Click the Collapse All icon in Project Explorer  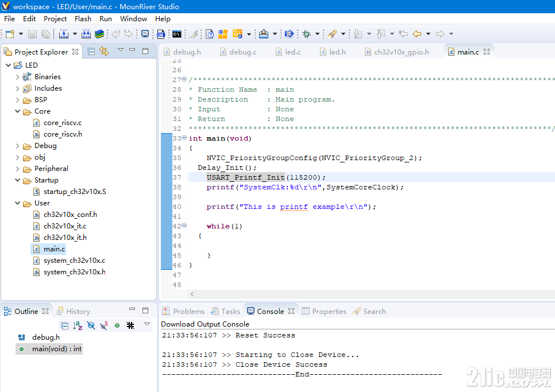click(x=91, y=52)
